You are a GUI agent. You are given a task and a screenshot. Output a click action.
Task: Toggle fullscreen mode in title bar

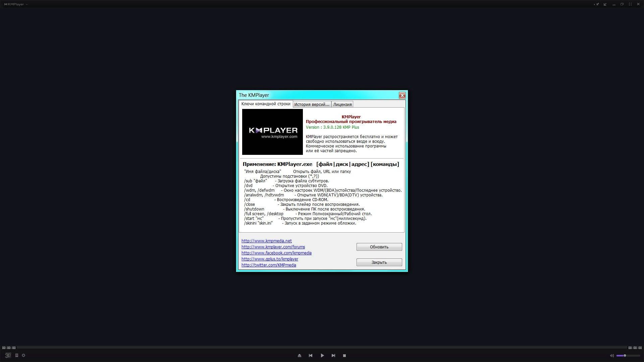tap(630, 4)
